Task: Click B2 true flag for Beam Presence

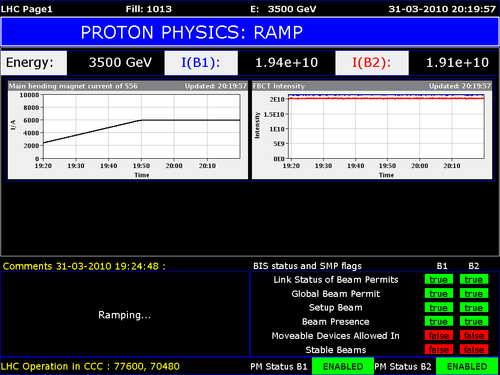Action: tap(474, 321)
